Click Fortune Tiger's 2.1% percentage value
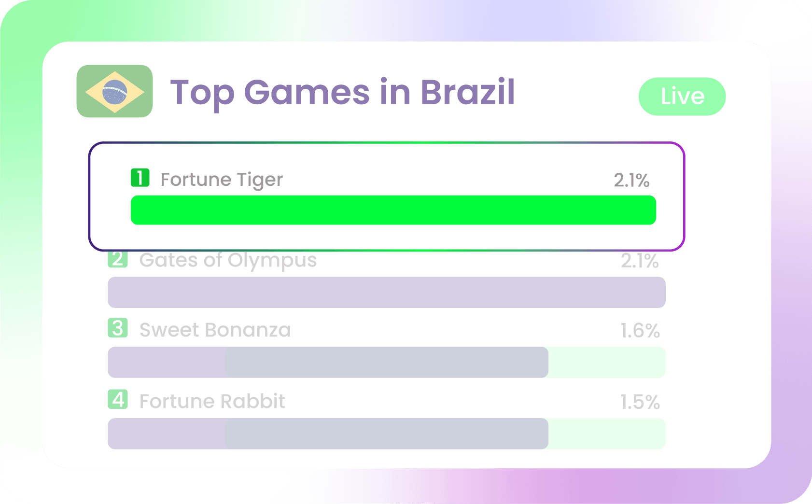This screenshot has height=504, width=812. [x=631, y=181]
